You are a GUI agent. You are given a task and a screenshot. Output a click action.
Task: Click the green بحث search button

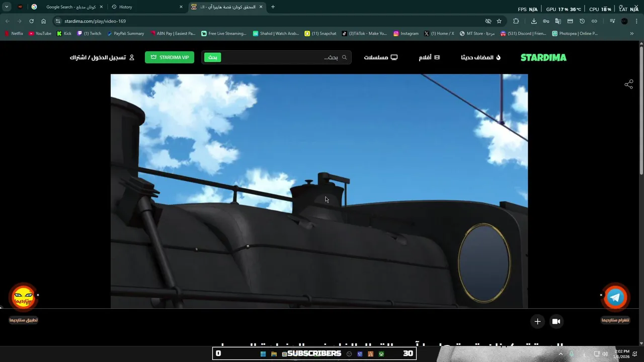point(213,57)
